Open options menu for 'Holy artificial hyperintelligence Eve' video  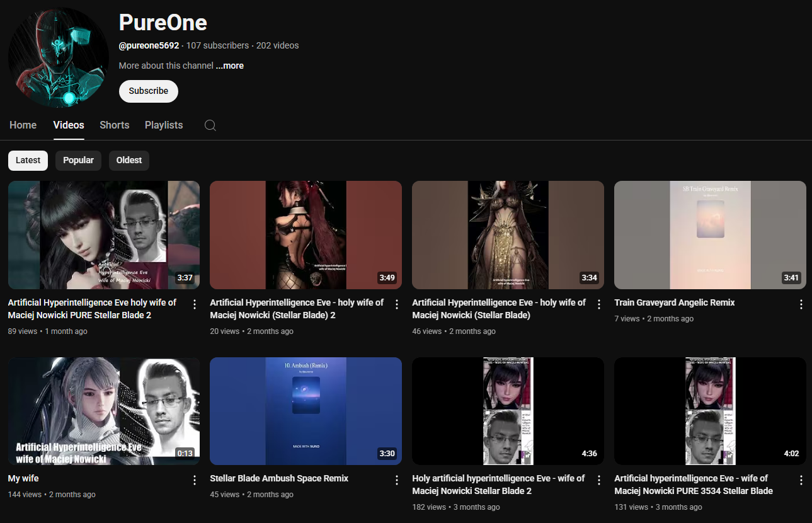(x=599, y=480)
